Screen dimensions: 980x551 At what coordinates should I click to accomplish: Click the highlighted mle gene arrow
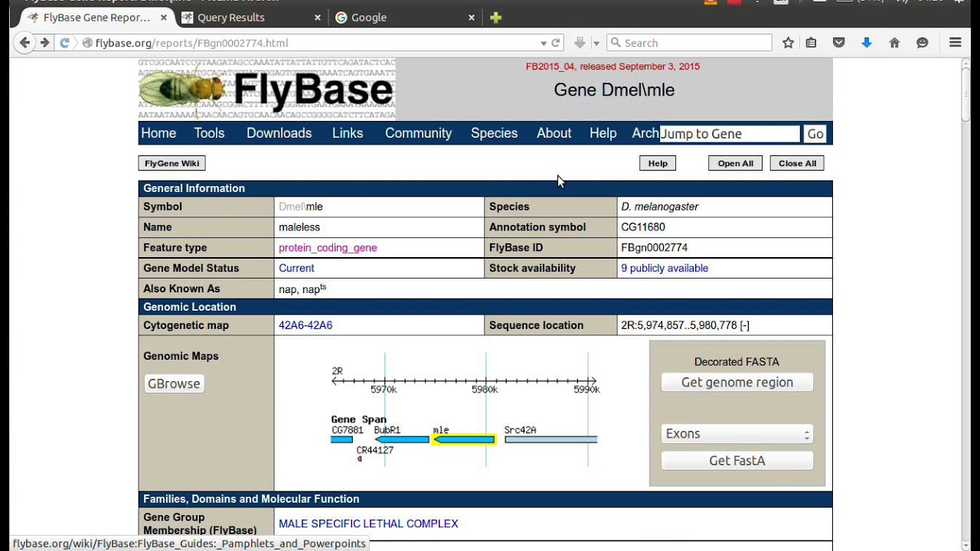[464, 439]
